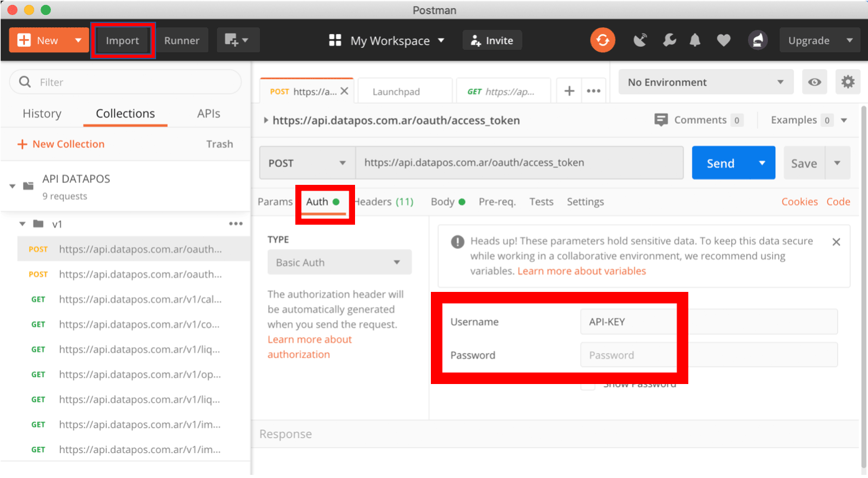Open manage environments gear icon
868x478 pixels.
pyautogui.click(x=848, y=82)
